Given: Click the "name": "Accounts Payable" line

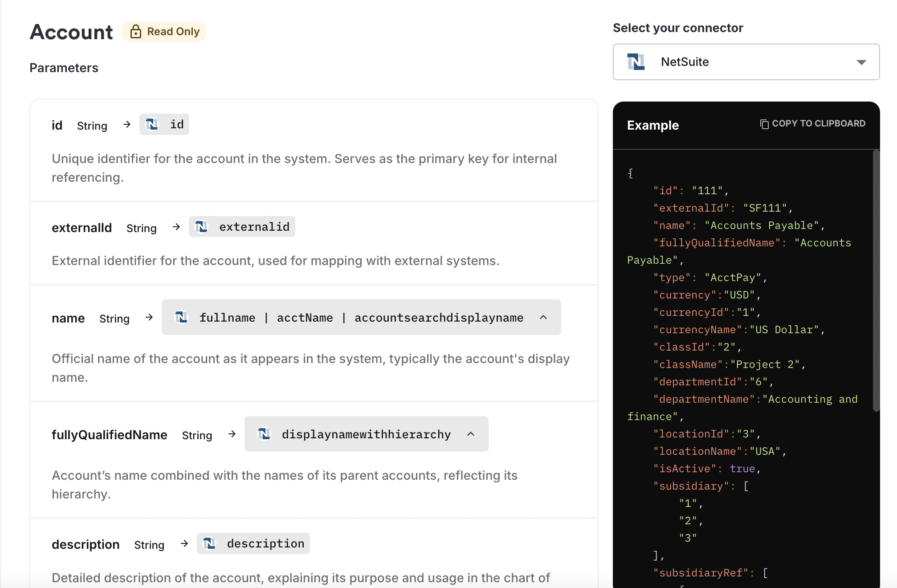Looking at the screenshot, I should pos(739,225).
